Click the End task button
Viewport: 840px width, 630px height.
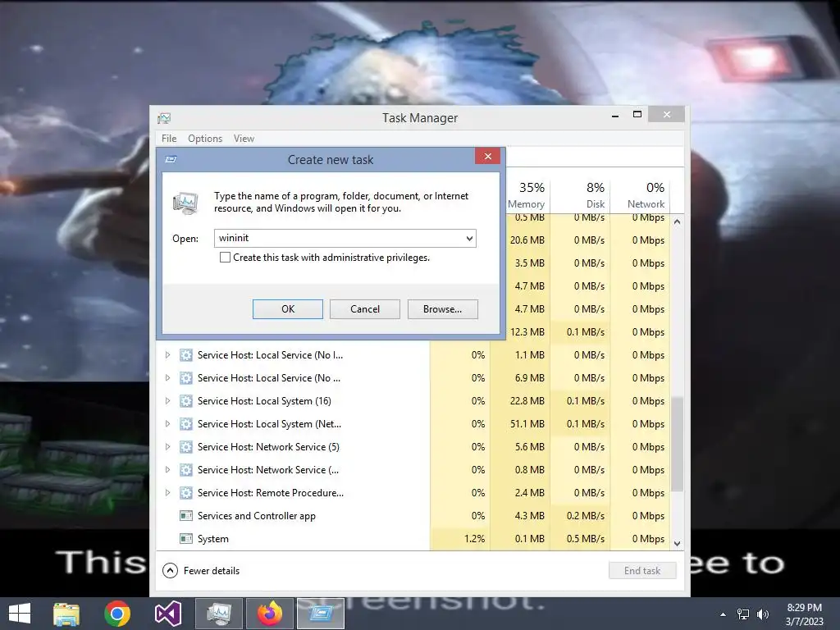[642, 571]
